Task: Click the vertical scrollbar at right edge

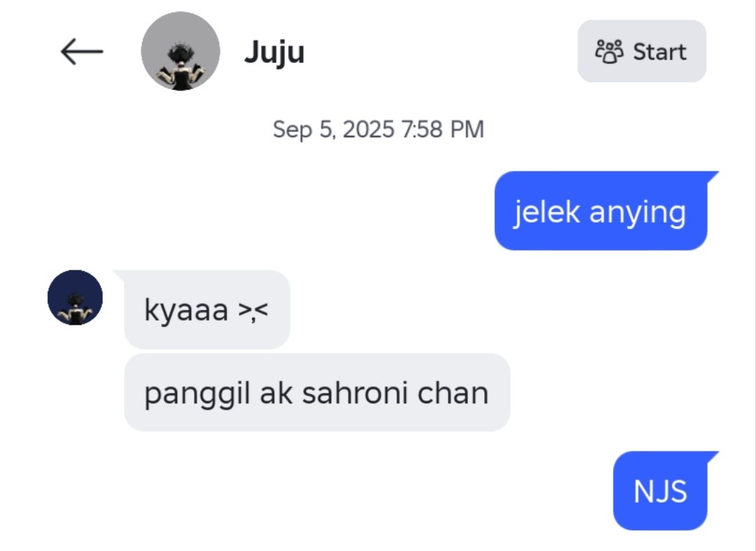Action: [755, 275]
